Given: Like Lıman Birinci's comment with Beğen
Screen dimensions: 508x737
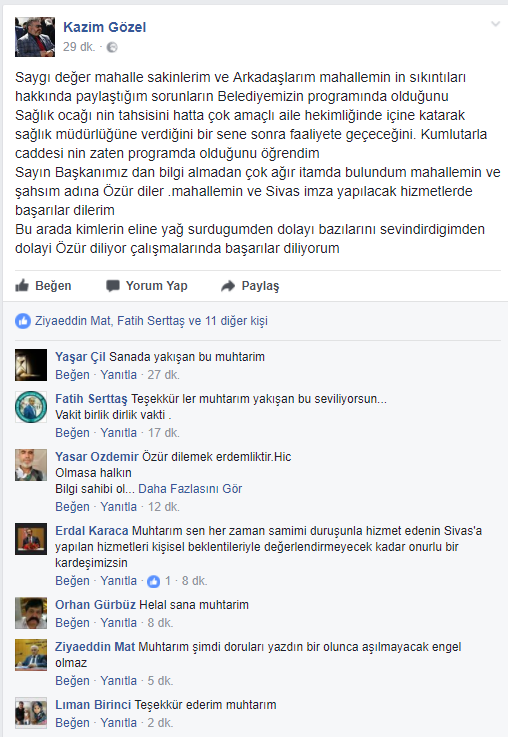Looking at the screenshot, I should click(72, 723).
